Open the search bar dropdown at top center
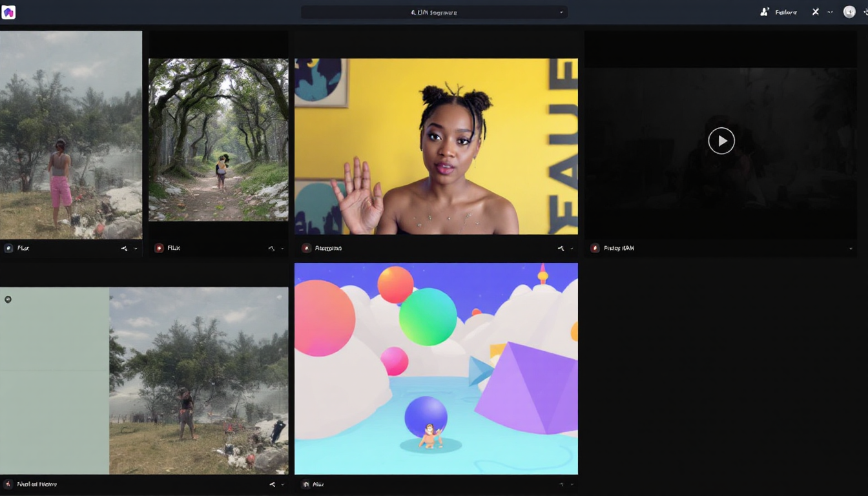 tap(561, 12)
